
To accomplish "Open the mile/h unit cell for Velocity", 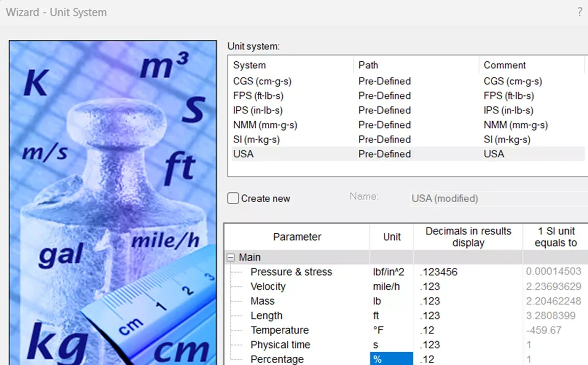I will coord(391,286).
